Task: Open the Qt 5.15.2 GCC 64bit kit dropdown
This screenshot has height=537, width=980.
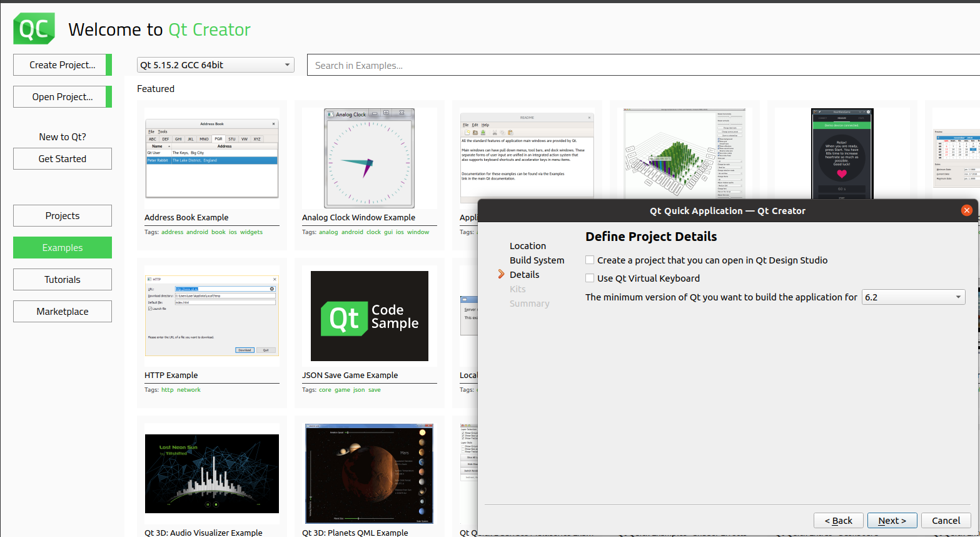Action: tap(215, 65)
